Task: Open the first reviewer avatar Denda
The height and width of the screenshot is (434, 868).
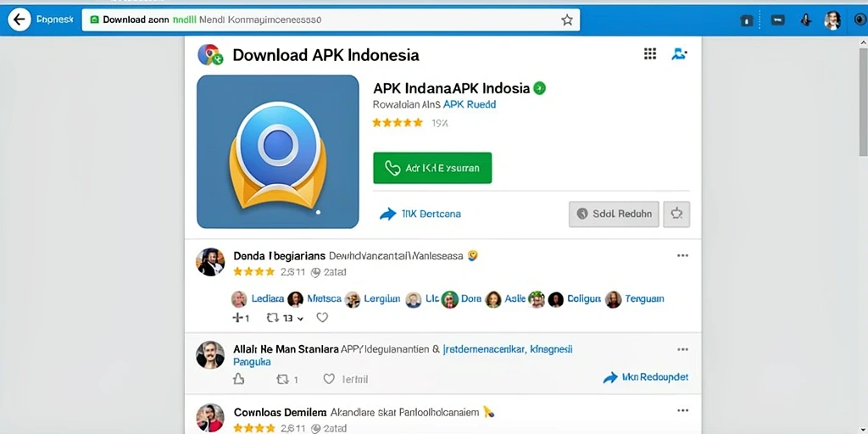Action: [210, 262]
